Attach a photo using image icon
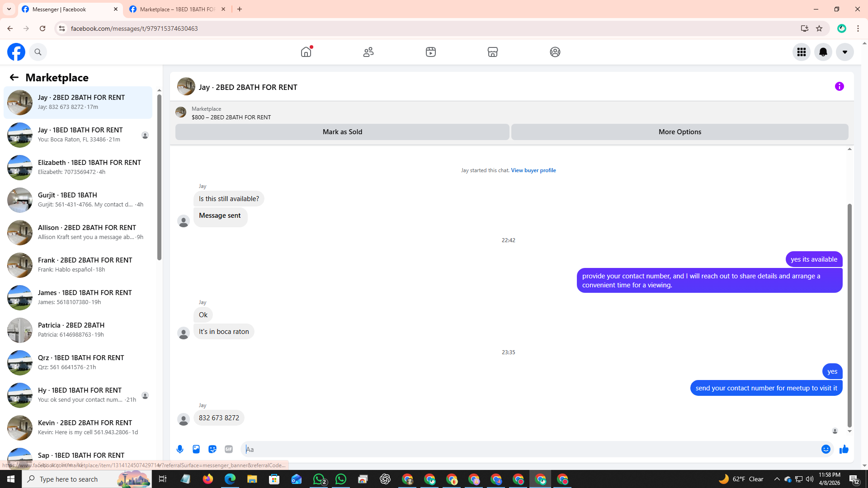 click(x=196, y=449)
